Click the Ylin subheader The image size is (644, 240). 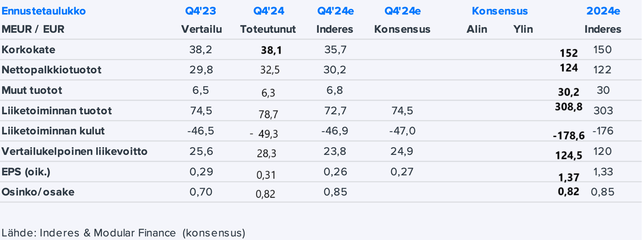tap(523, 29)
